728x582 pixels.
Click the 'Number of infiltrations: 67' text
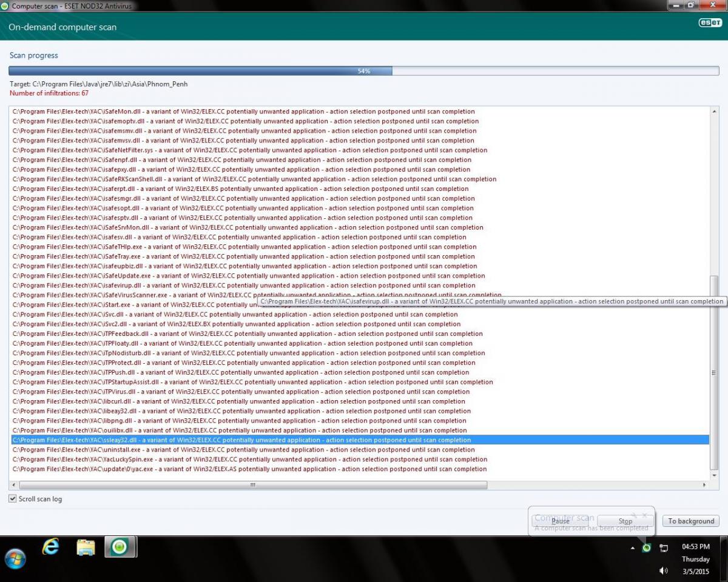(x=49, y=93)
